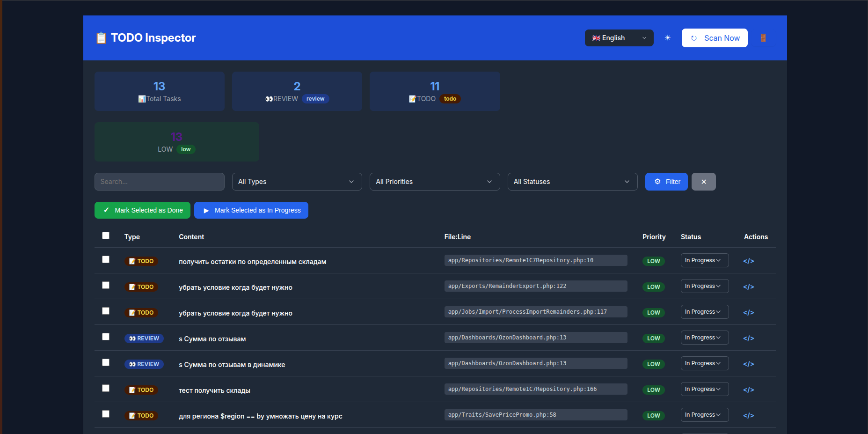This screenshot has height=434, width=868.
Task: Click the gear icon on the Filter button
Action: tap(657, 182)
